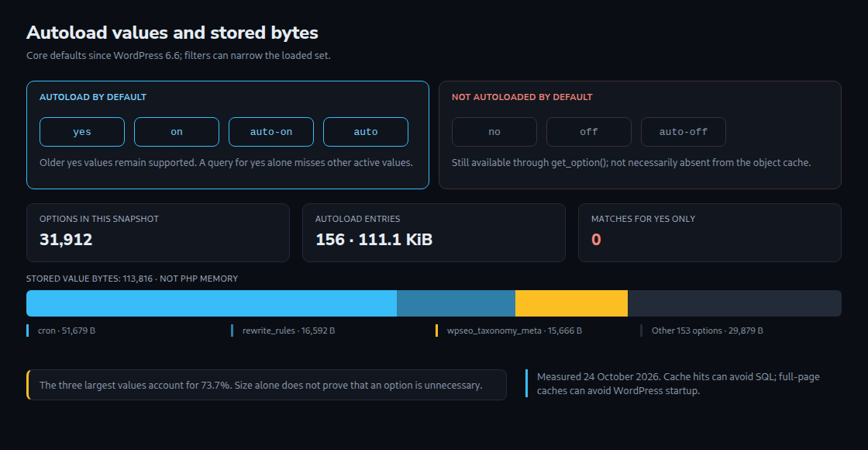Click 'wpseo_taxonomy_meta · 15,666 B' legend entry
This screenshot has width=868, height=450.
pyautogui.click(x=508, y=331)
